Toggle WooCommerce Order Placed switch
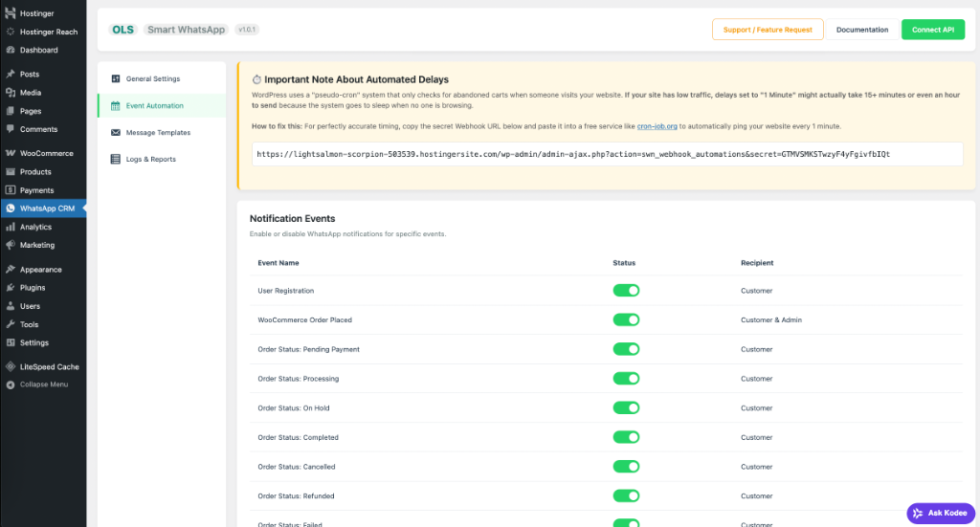The height and width of the screenshot is (527, 980). (x=626, y=319)
